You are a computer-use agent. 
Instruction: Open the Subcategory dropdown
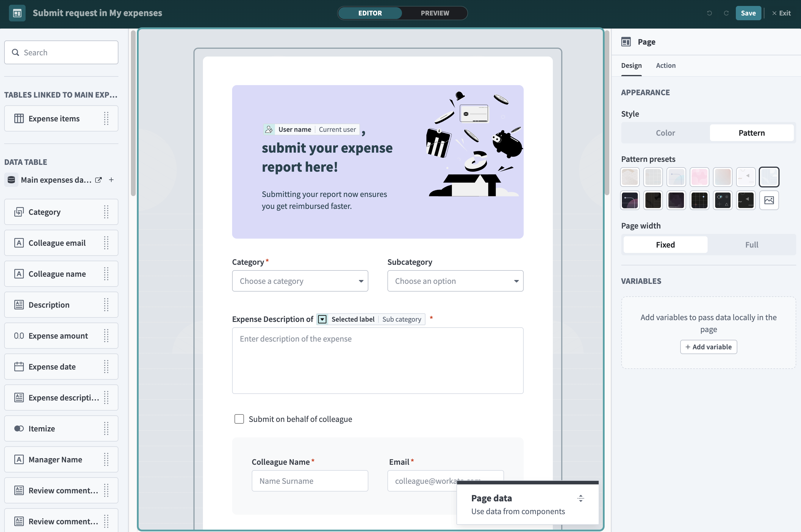(455, 281)
